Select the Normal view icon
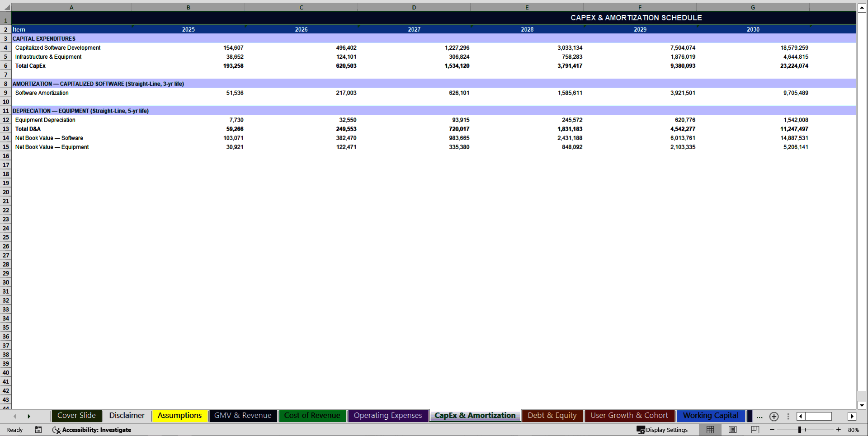The width and height of the screenshot is (868, 436). click(x=710, y=430)
